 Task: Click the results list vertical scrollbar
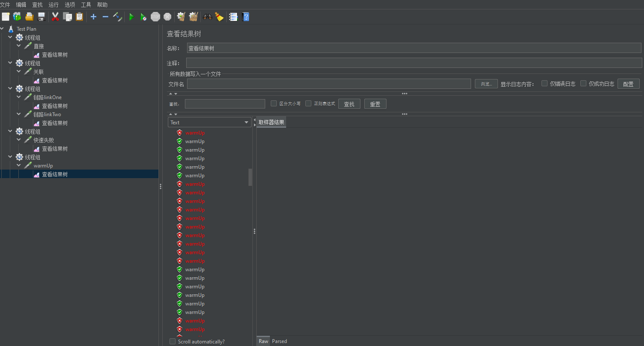point(250,177)
